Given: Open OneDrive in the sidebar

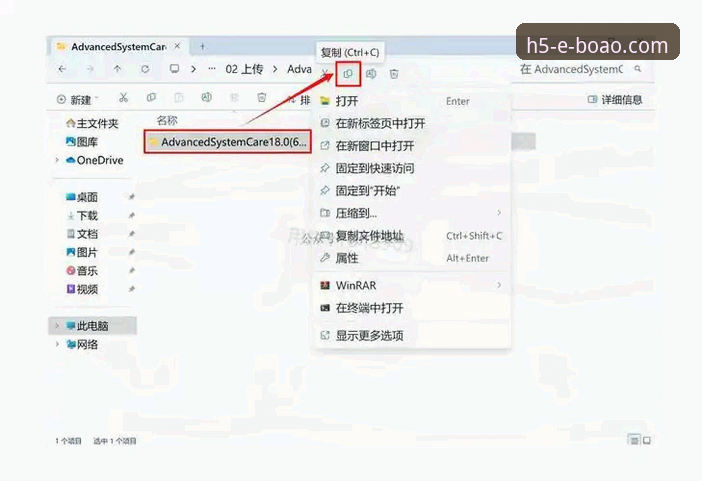Looking at the screenshot, I should pos(94,160).
